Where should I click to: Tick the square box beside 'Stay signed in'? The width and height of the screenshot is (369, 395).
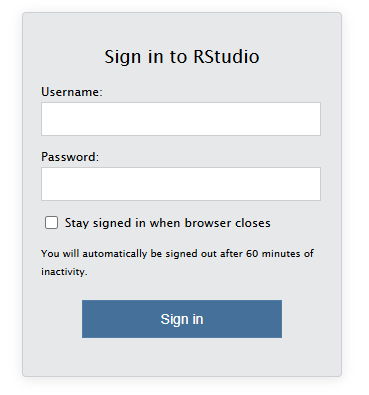pos(51,223)
